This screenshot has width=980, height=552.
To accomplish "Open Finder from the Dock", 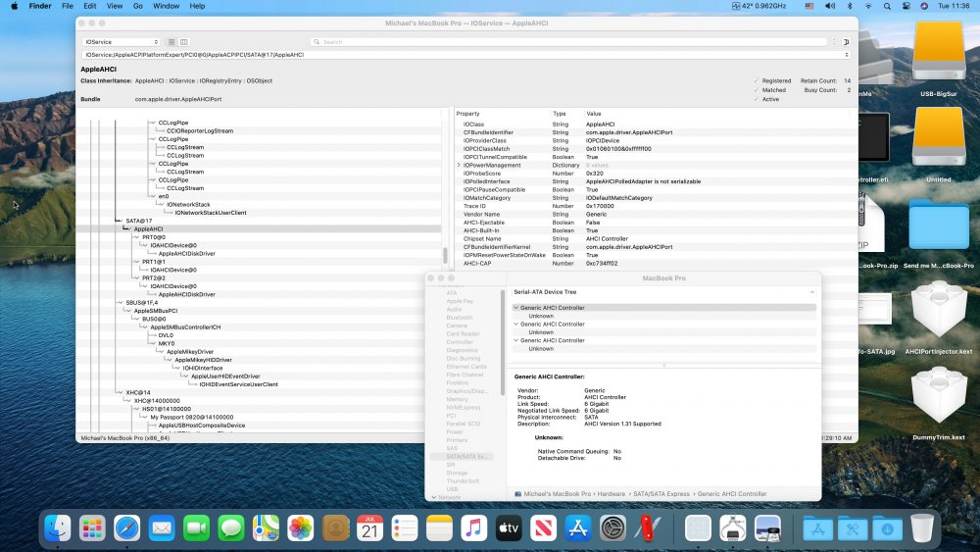I will (x=58, y=528).
